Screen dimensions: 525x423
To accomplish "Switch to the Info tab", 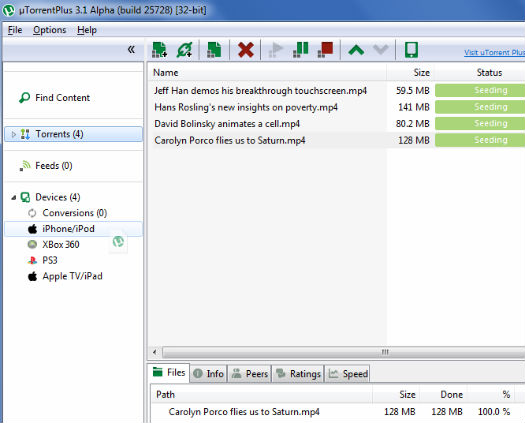I will click(209, 373).
